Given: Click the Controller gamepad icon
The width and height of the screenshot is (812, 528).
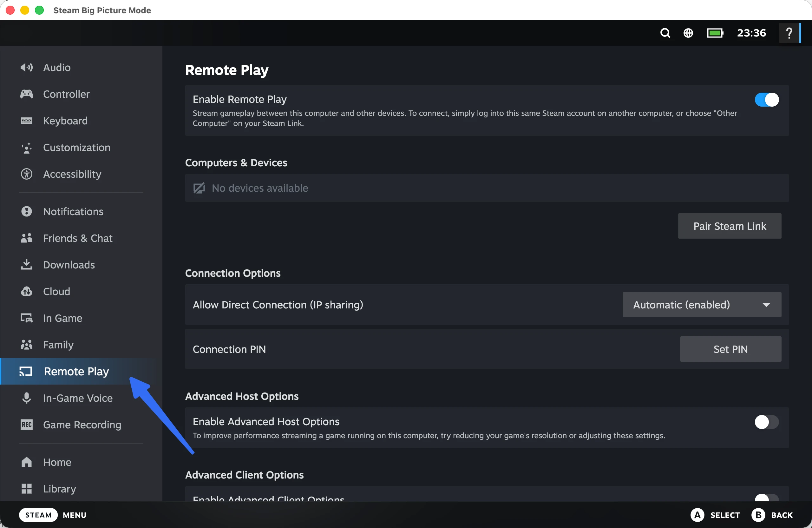Looking at the screenshot, I should click(x=27, y=94).
